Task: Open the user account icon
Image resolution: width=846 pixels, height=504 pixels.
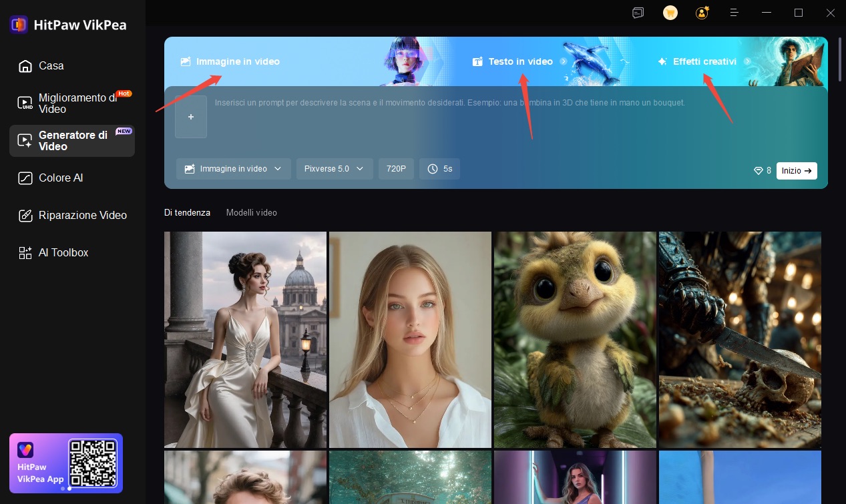Action: click(701, 13)
